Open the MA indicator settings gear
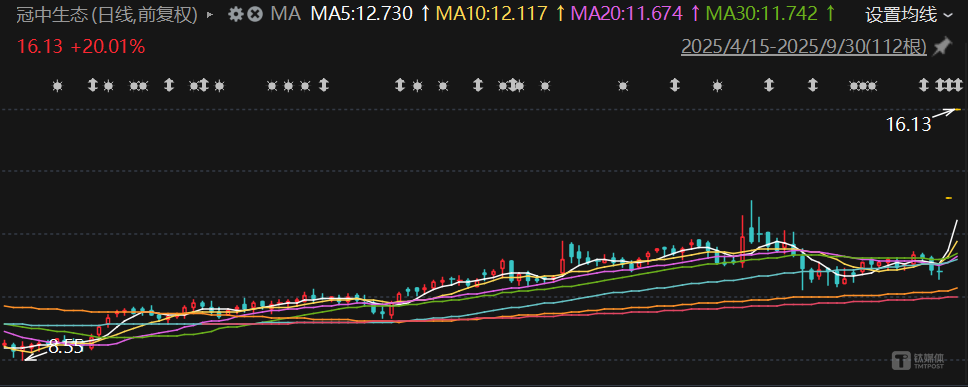Viewport: 968px width, 387px height. 235,14
